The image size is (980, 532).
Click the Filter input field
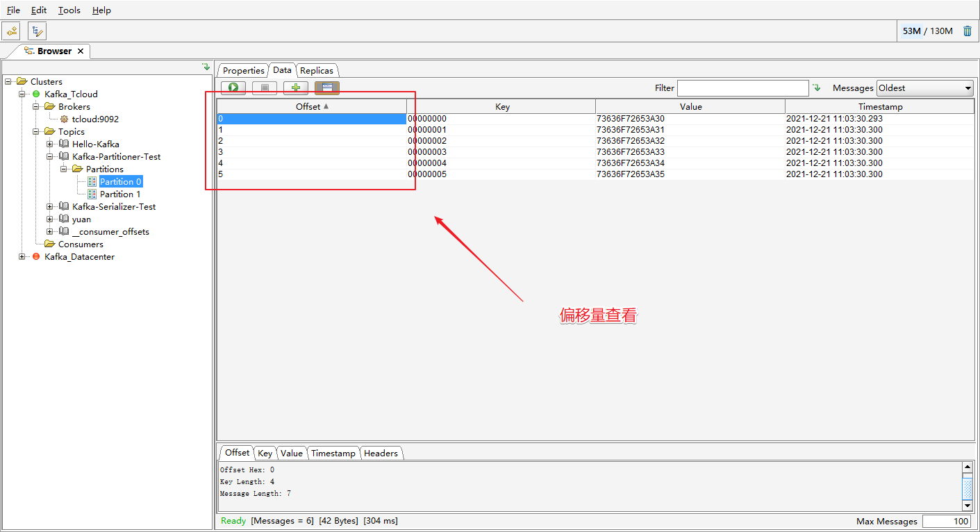[x=743, y=88]
